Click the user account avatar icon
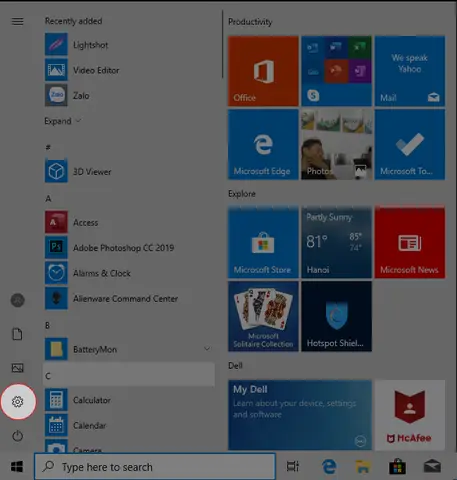 click(x=18, y=300)
